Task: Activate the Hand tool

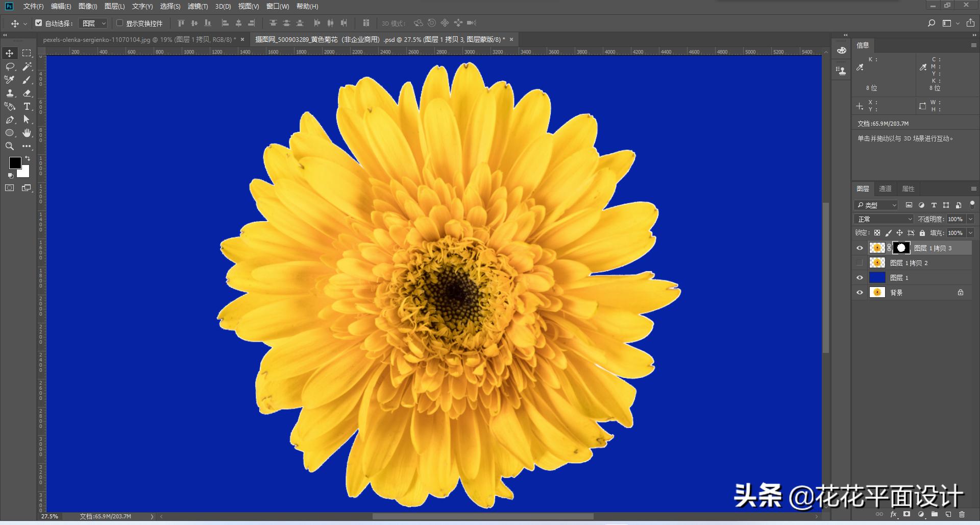Action: (x=27, y=133)
